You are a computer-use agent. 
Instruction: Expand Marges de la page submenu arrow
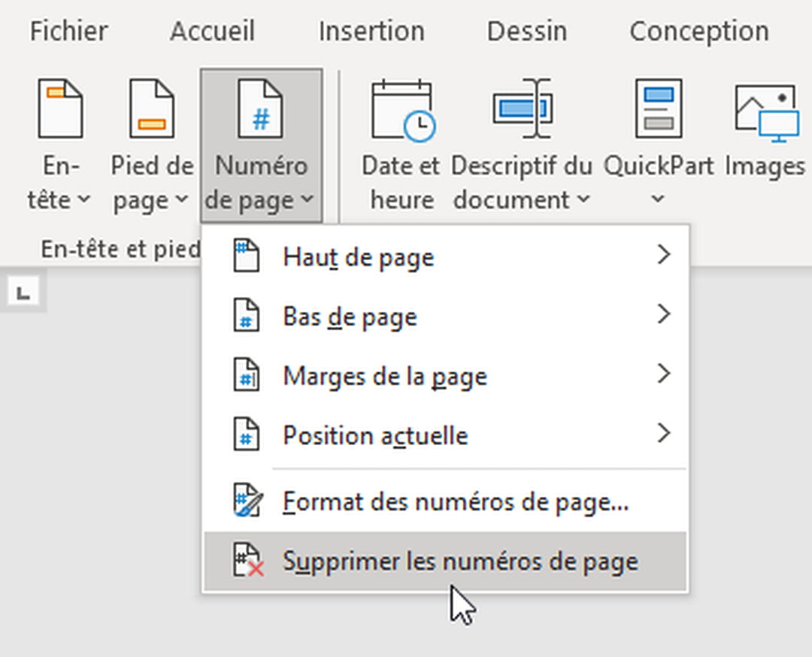(x=663, y=374)
